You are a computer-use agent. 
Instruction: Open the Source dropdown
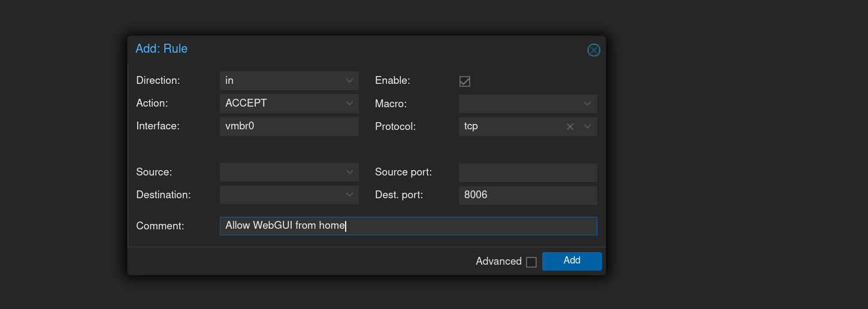click(x=350, y=172)
